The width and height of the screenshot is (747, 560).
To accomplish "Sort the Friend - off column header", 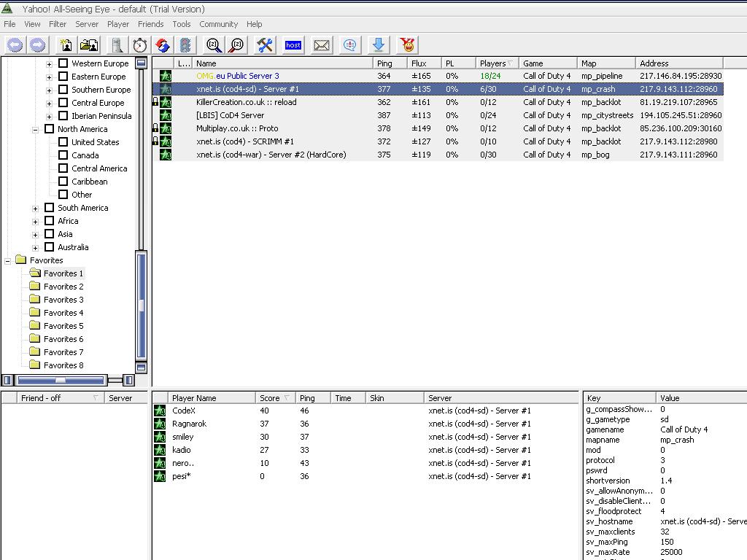I will tap(60, 398).
